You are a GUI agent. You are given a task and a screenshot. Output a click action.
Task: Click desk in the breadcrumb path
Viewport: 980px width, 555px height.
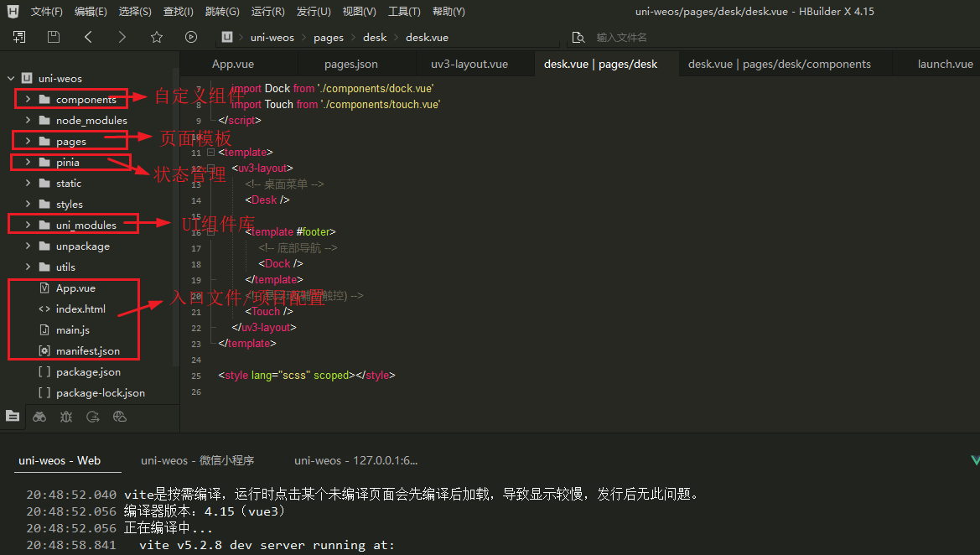375,38
